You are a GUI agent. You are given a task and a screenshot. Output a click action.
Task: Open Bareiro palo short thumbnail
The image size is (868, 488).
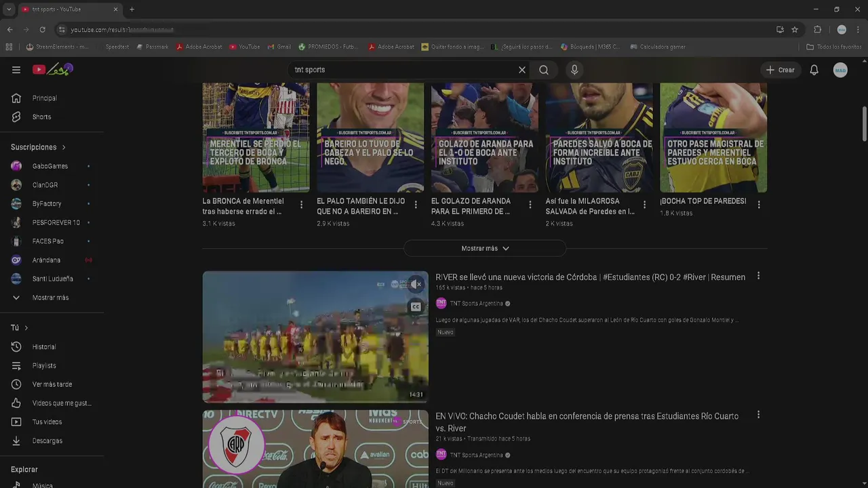coord(370,138)
